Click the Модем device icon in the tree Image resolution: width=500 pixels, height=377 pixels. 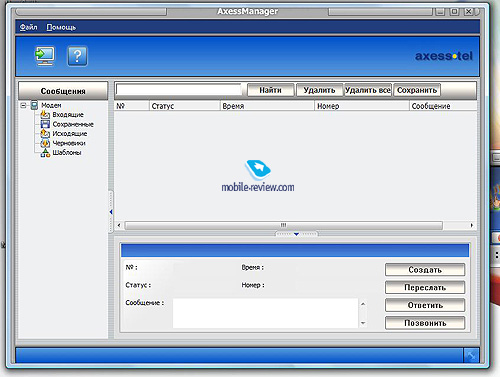coord(34,105)
